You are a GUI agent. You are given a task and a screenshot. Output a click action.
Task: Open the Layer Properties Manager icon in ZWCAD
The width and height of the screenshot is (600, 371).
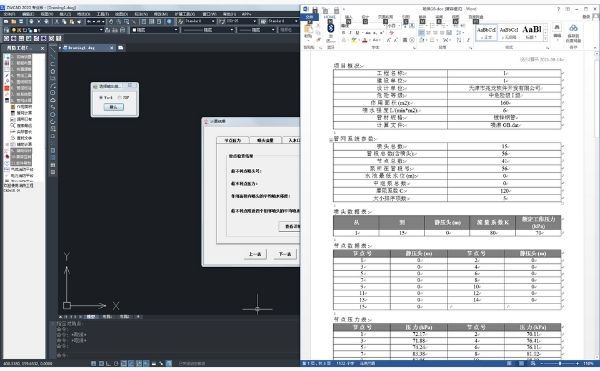tap(7, 30)
